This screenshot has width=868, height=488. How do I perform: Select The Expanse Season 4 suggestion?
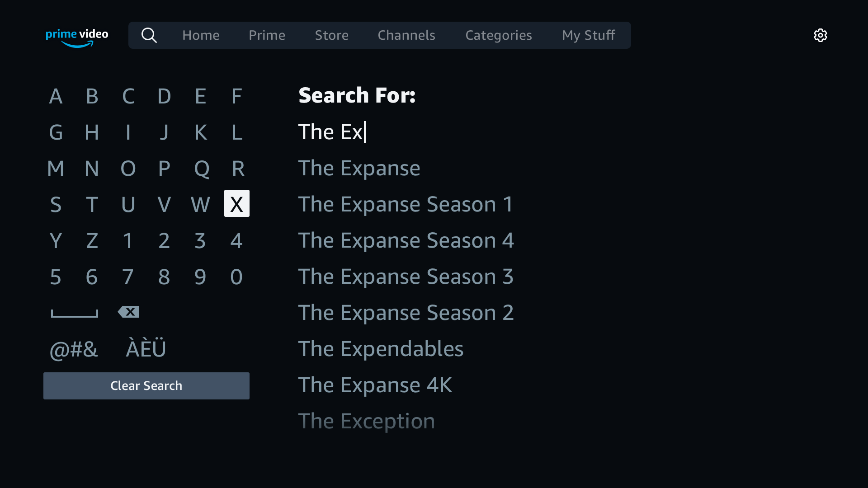(406, 240)
